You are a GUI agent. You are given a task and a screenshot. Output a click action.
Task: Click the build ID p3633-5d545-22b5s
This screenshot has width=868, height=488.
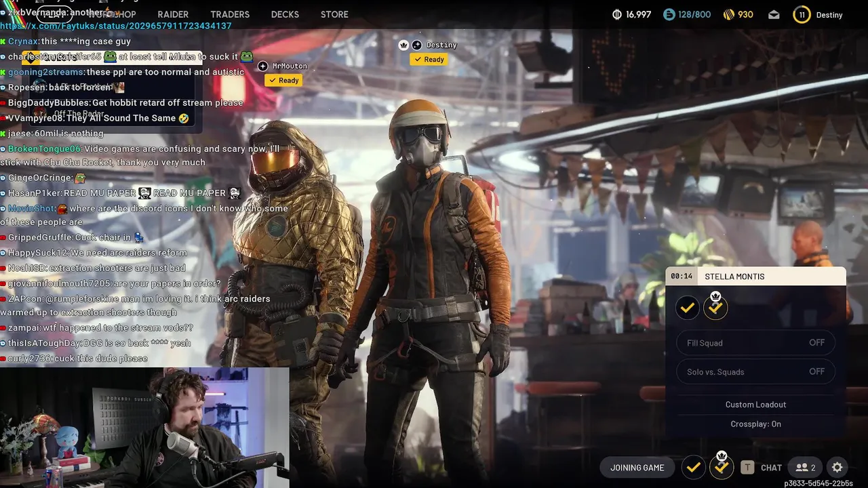pos(818,483)
